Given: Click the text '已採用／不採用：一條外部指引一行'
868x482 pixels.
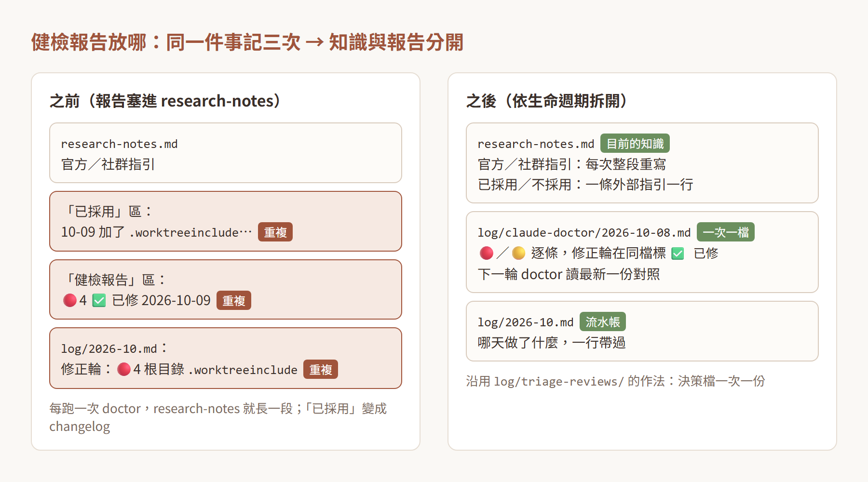Looking at the screenshot, I should coord(585,185).
